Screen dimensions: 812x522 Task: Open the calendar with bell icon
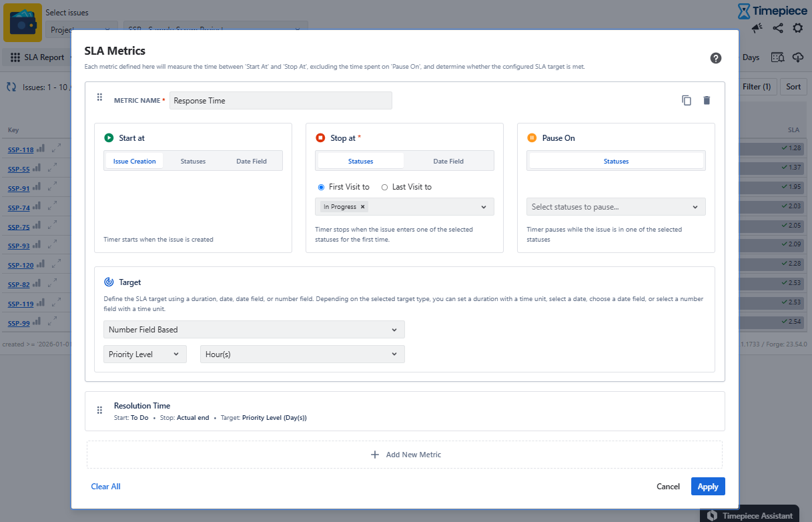tap(778, 57)
